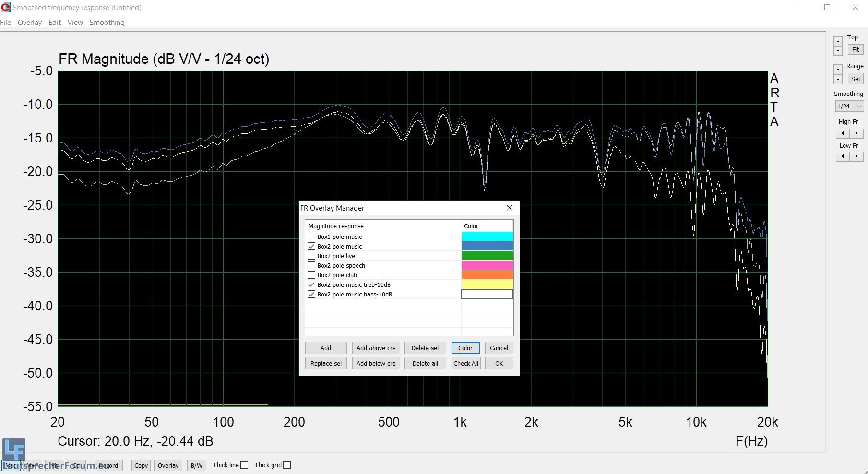This screenshot has height=474, width=868.
Task: Enable the Box1 pole music overlay
Action: coord(311,237)
